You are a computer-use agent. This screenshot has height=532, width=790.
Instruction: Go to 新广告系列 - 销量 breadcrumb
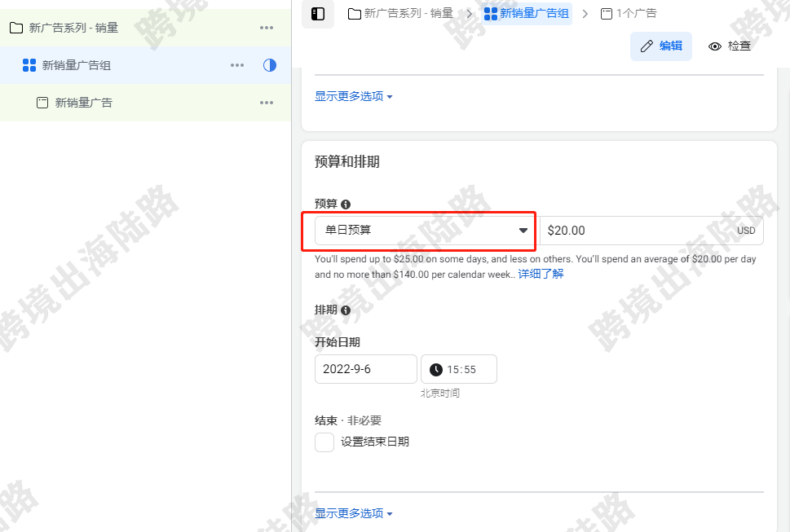coord(400,14)
